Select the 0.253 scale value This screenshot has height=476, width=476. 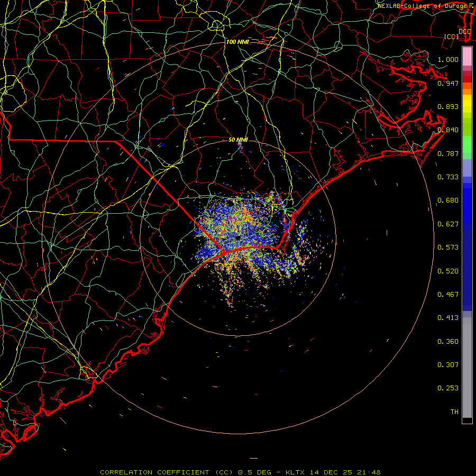[x=448, y=388]
